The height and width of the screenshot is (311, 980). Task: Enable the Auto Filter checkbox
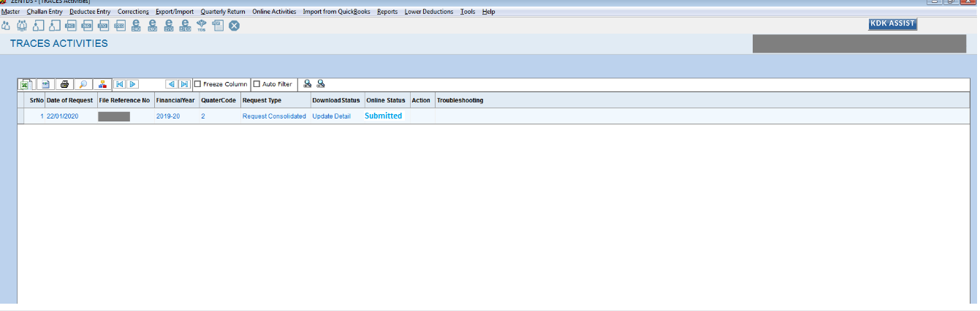click(257, 84)
